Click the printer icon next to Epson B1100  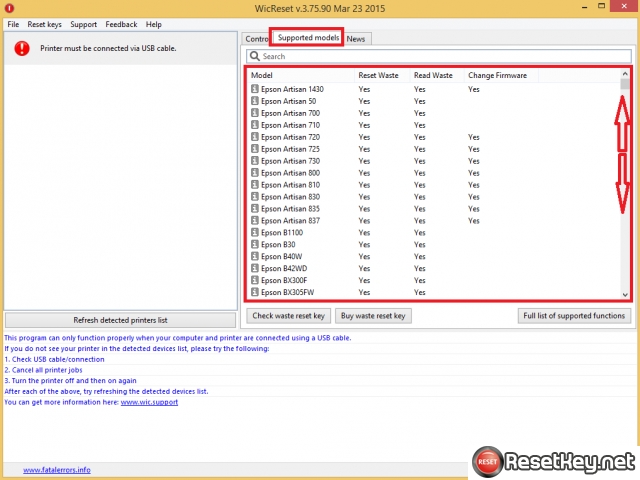(255, 233)
